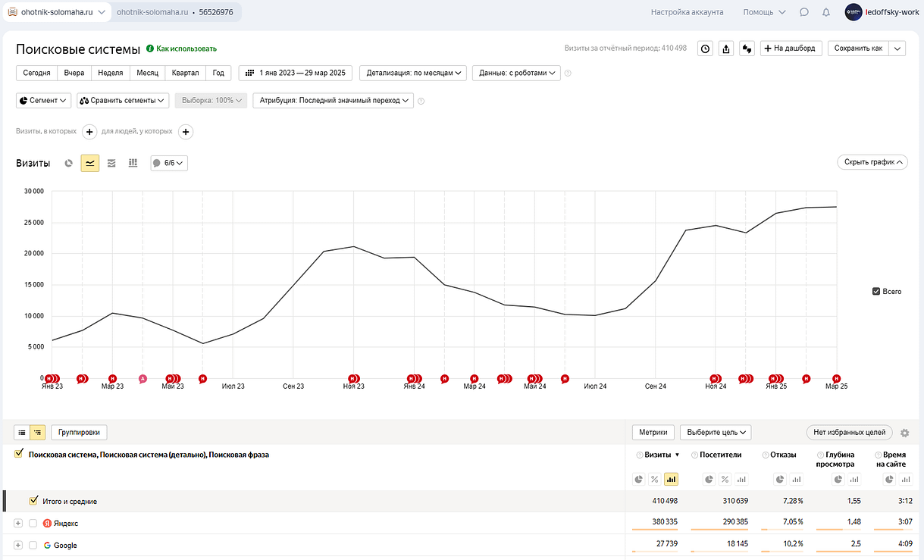This screenshot has width=924, height=560.
Task: Select the 'Неделя' period tab
Action: 111,73
